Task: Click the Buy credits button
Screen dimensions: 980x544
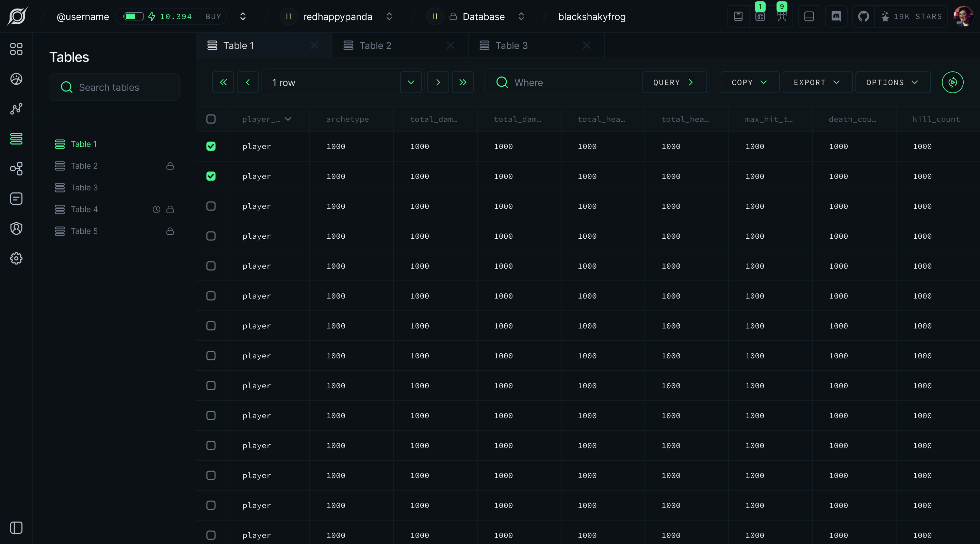Action: (213, 16)
